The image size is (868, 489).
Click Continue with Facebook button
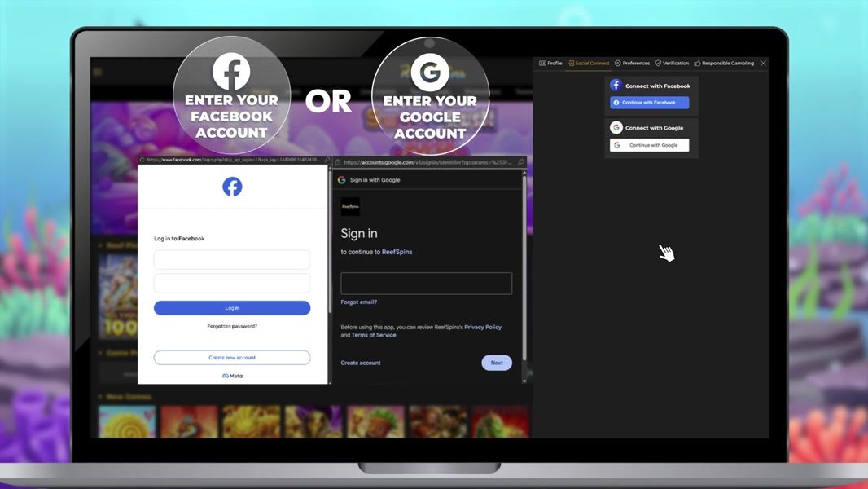(x=649, y=103)
